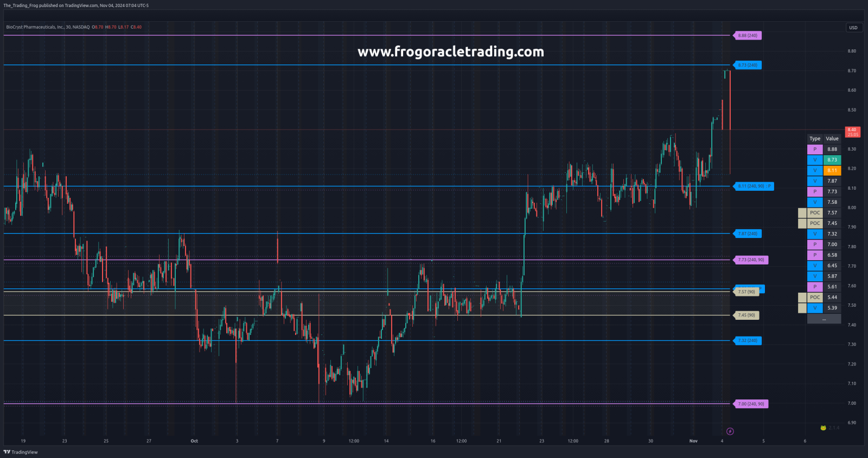Click the TradingView logo at bottom left
Screen dimensions: 868x458
pos(21,452)
